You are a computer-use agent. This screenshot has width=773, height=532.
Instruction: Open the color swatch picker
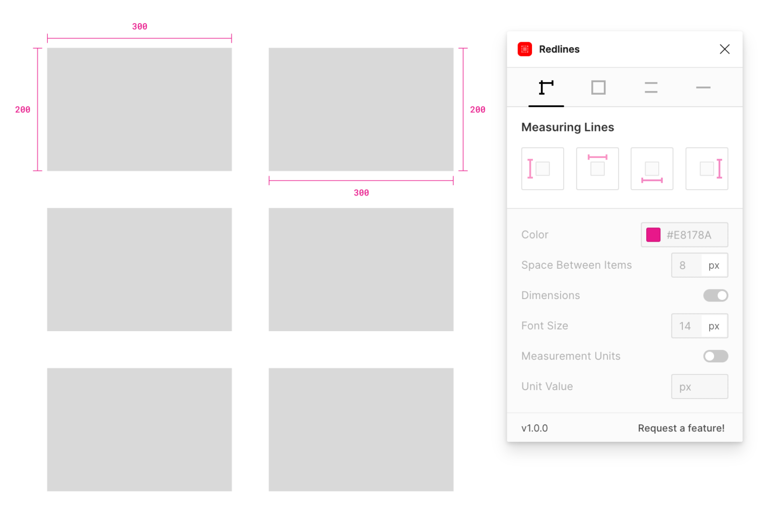click(x=653, y=235)
